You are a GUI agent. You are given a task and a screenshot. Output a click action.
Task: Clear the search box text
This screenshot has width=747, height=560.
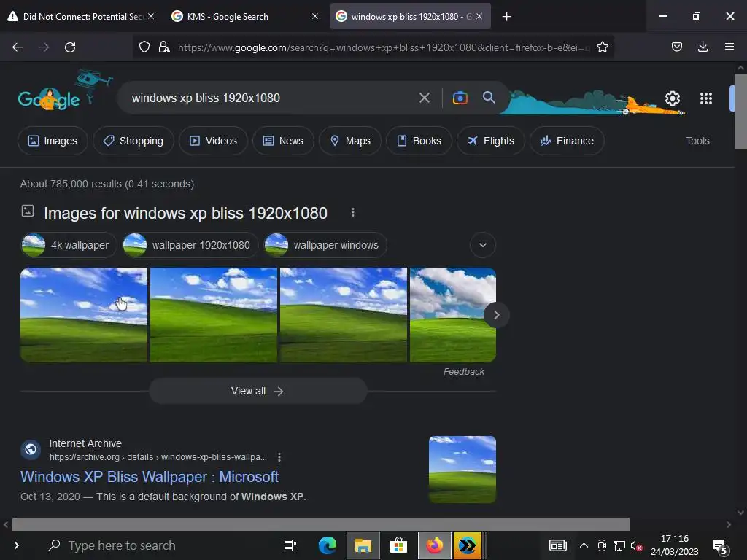point(425,98)
